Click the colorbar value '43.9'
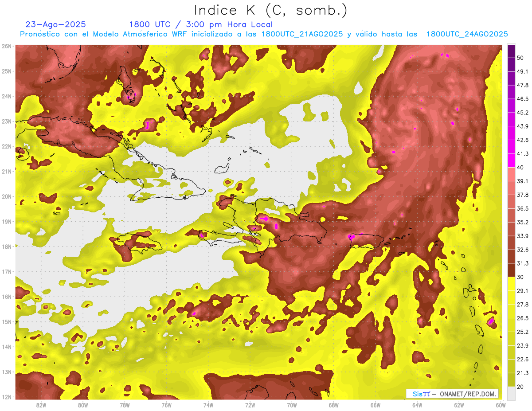 tap(522, 126)
